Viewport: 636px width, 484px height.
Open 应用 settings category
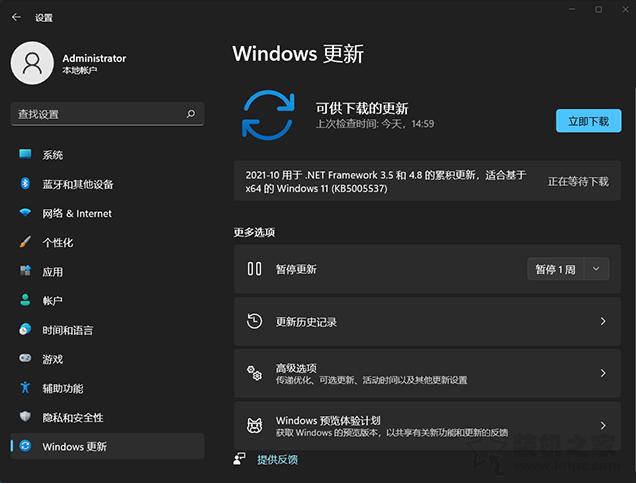[107, 271]
